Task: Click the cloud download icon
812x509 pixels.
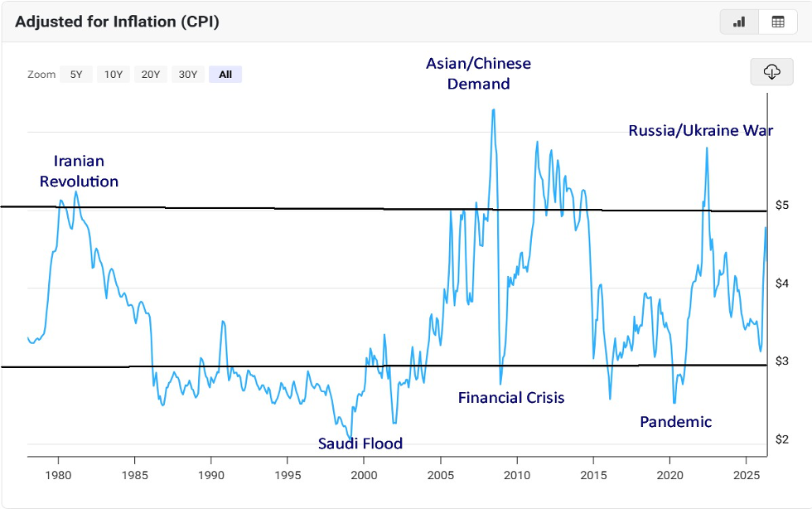Action: [x=771, y=71]
